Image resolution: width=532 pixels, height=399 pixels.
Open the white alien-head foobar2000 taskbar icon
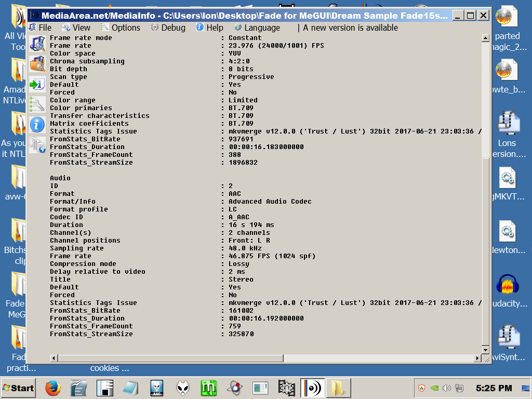(x=183, y=388)
